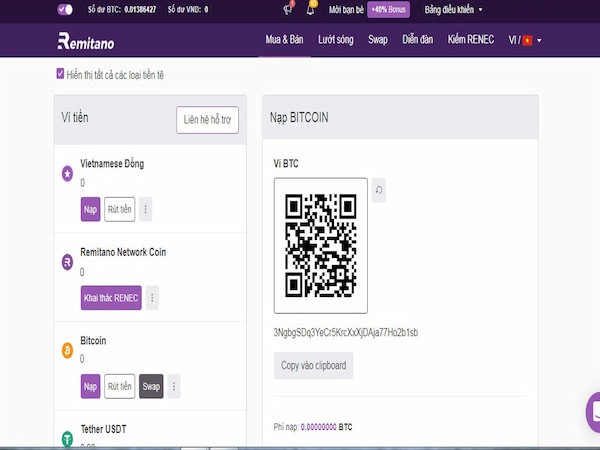Click the BTC deposit QR code
Viewport: 600px width, 450px height.
click(321, 245)
